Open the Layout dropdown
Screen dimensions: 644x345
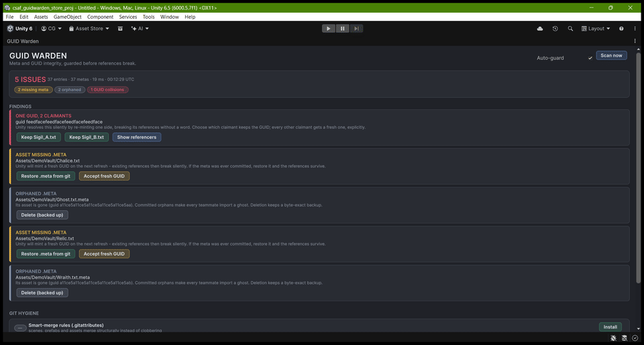coord(596,28)
